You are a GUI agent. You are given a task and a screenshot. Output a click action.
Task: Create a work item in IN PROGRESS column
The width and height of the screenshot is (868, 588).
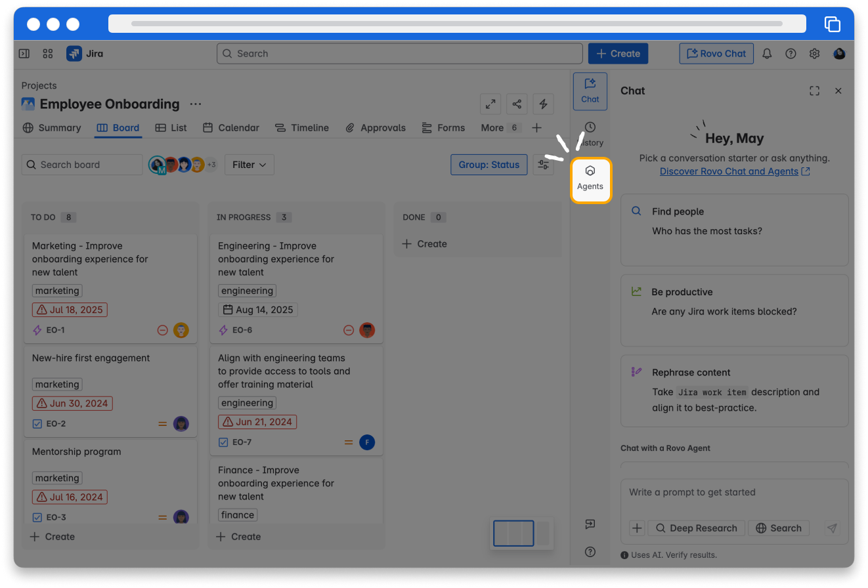[x=238, y=537]
